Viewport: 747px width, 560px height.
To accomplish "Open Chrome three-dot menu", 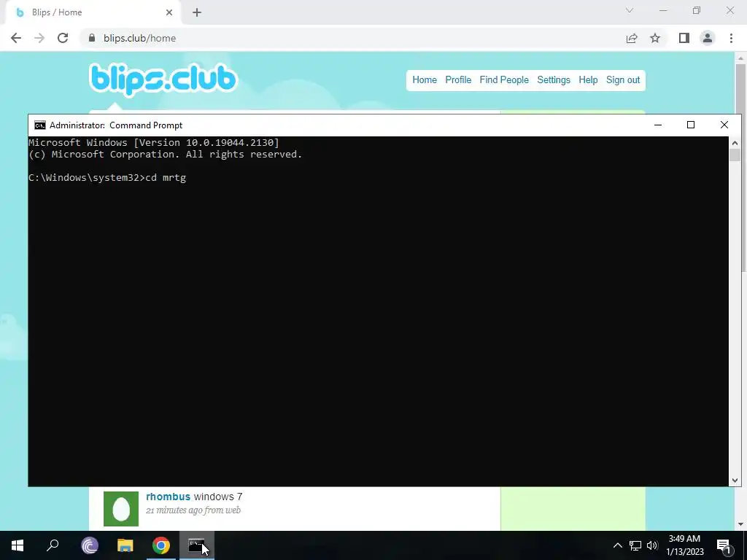I will [731, 38].
